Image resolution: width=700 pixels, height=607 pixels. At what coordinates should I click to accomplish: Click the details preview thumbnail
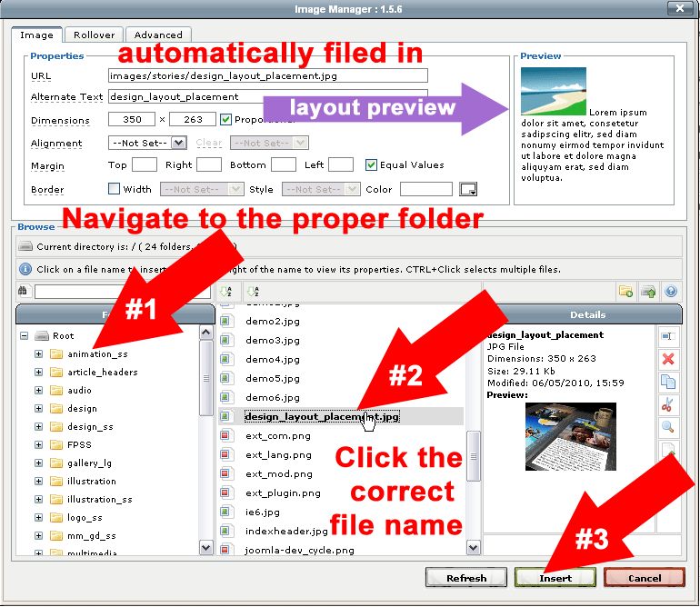coord(571,436)
